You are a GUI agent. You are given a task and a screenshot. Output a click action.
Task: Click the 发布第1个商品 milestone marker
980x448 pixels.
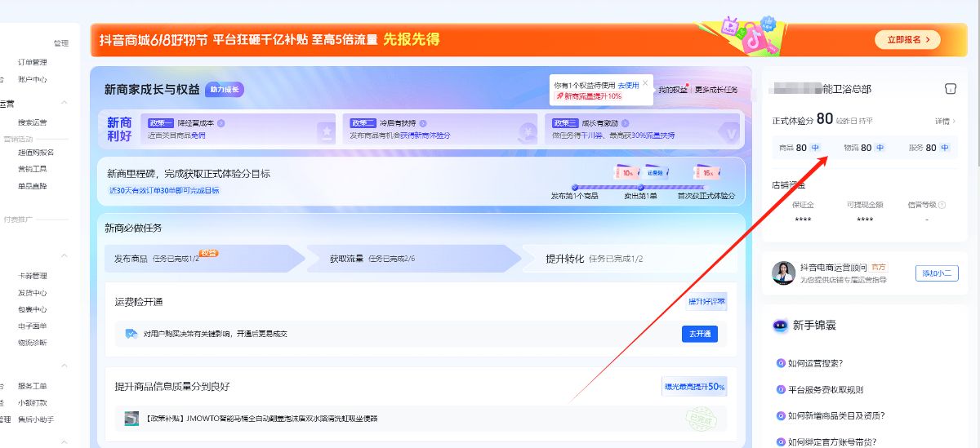pos(575,187)
